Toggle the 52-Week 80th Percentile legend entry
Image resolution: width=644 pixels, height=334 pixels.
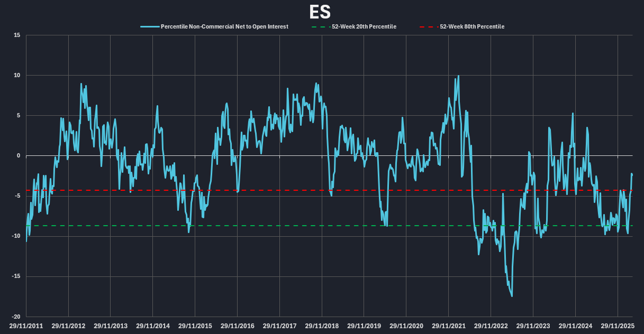pyautogui.click(x=471, y=26)
